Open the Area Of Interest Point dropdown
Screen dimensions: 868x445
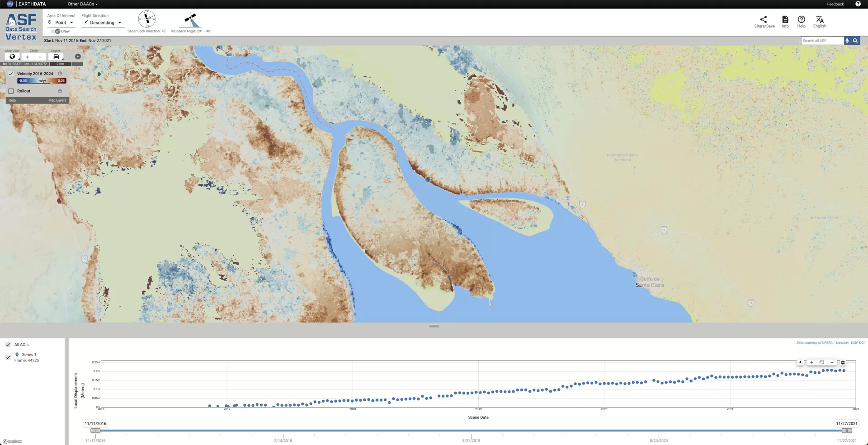coord(61,23)
